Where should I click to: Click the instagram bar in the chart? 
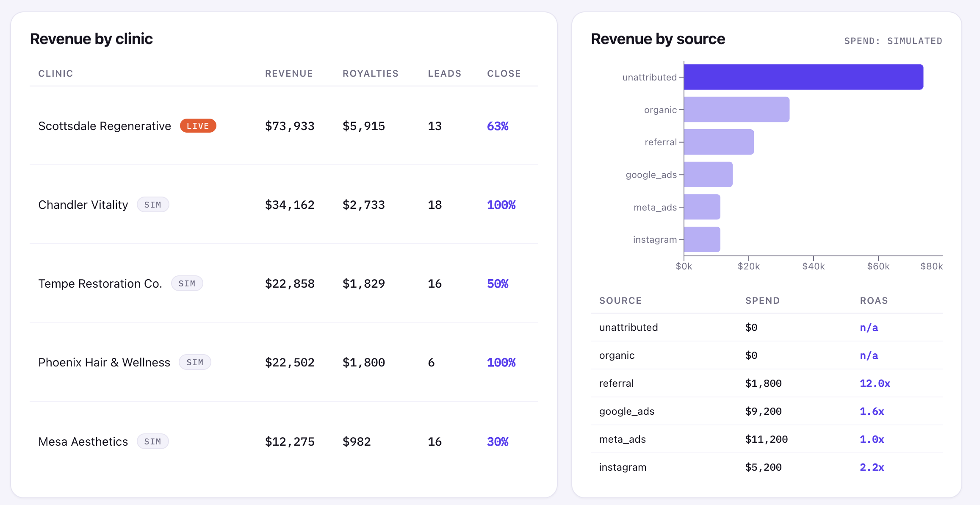702,239
